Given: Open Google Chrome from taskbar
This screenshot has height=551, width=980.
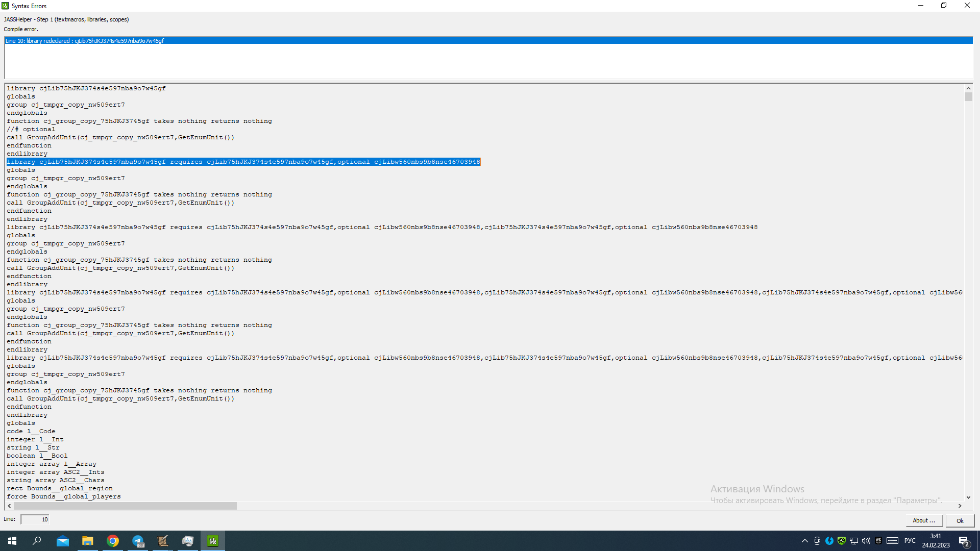Looking at the screenshot, I should point(113,541).
